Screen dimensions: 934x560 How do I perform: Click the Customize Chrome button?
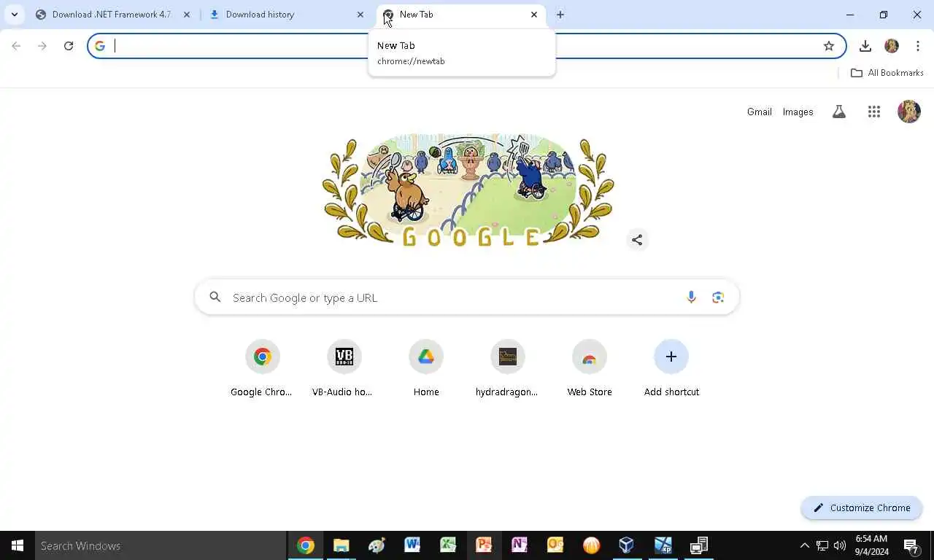862,507
